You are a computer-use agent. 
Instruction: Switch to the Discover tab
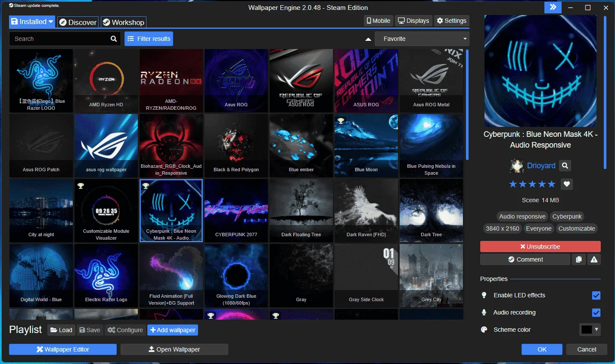click(78, 22)
